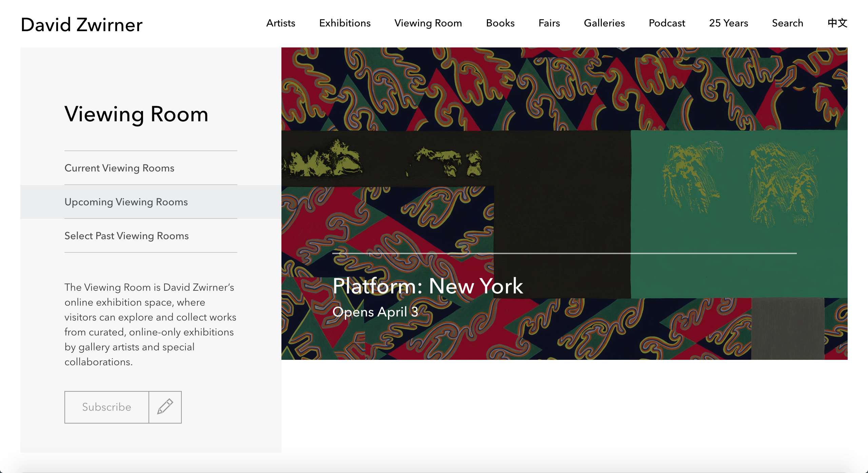Open the Platform: New York title
The width and height of the screenshot is (868, 473).
click(428, 286)
